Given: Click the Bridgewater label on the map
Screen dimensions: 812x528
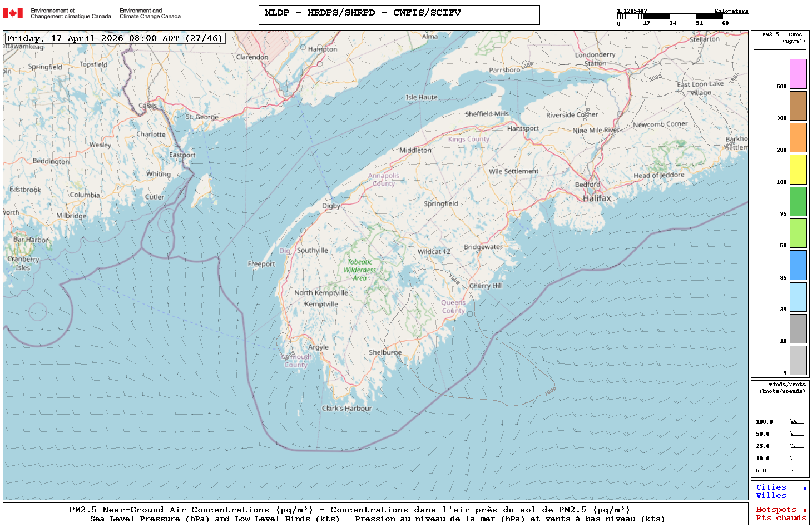Looking at the screenshot, I should 483,247.
